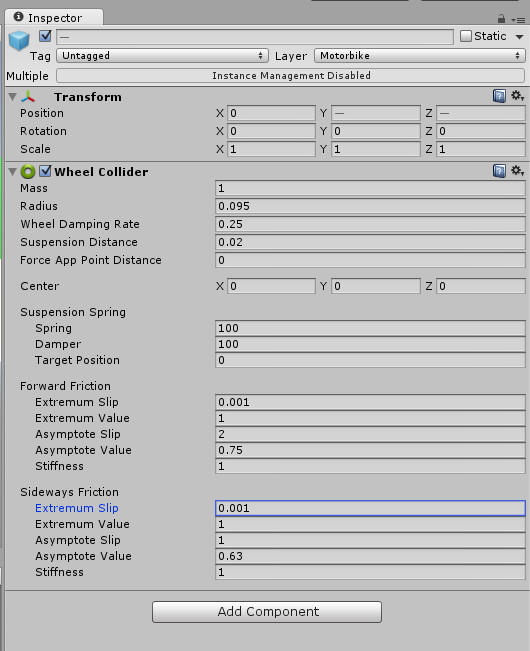This screenshot has width=530, height=651.
Task: Enable the Static checkbox
Action: pyautogui.click(x=466, y=36)
